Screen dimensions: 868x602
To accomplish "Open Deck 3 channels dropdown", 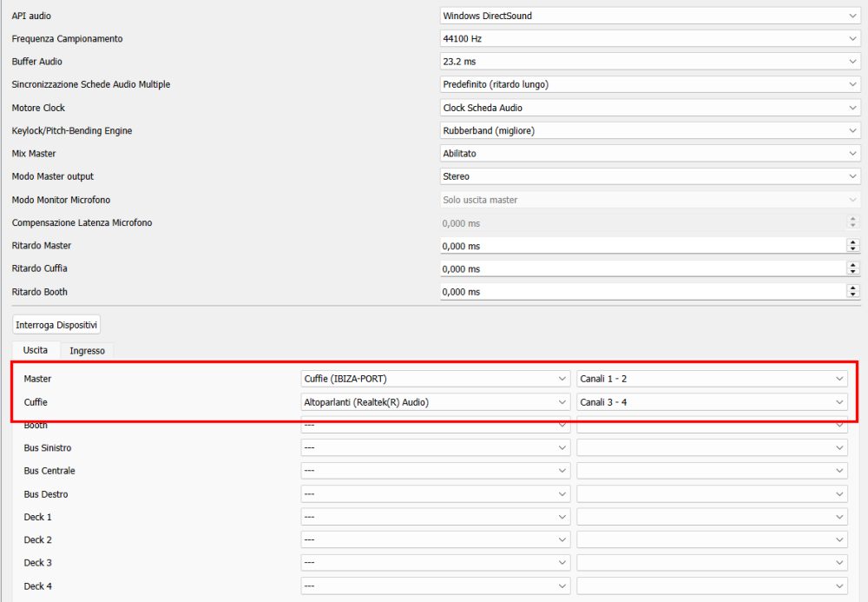I will 712,563.
